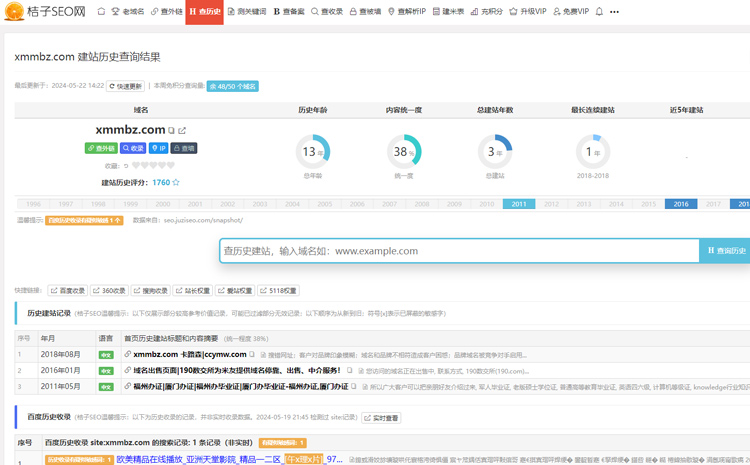Open the 查外链 nav item
This screenshot has width=750, height=465.
pos(166,11)
